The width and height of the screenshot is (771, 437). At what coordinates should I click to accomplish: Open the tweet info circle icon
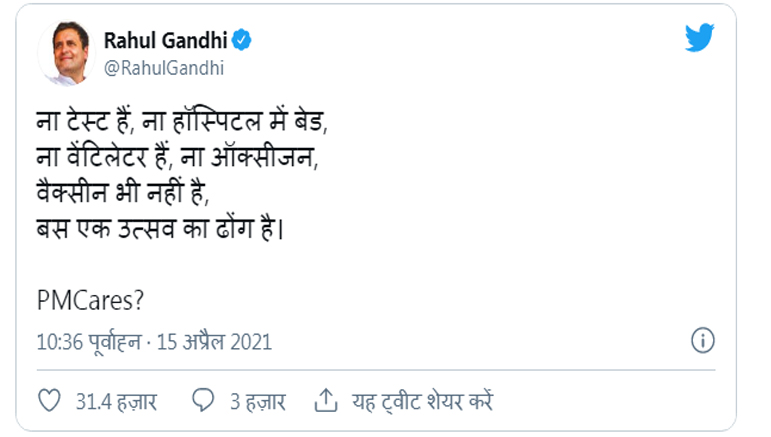click(x=702, y=340)
